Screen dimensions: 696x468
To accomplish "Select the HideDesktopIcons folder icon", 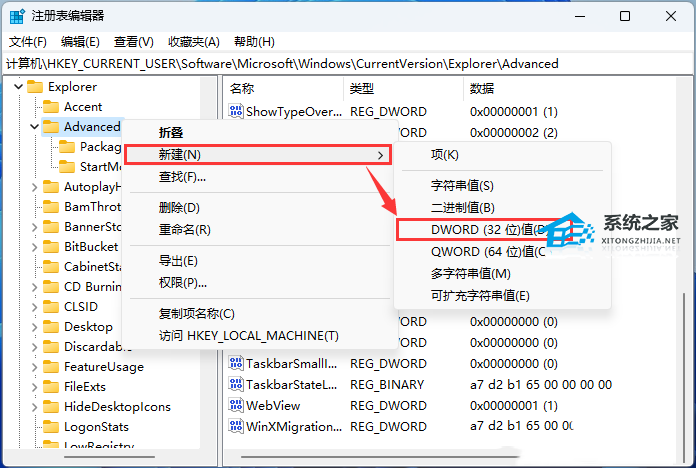I will click(51, 407).
